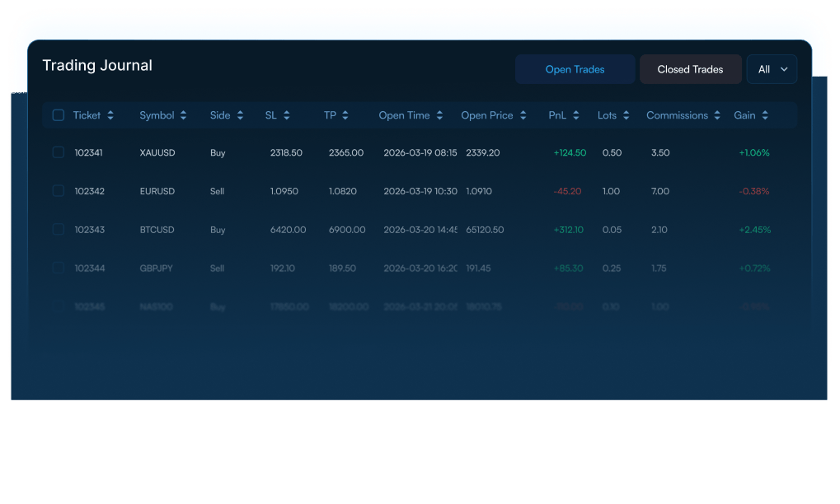Sort by Symbol column arrows

pos(183,115)
